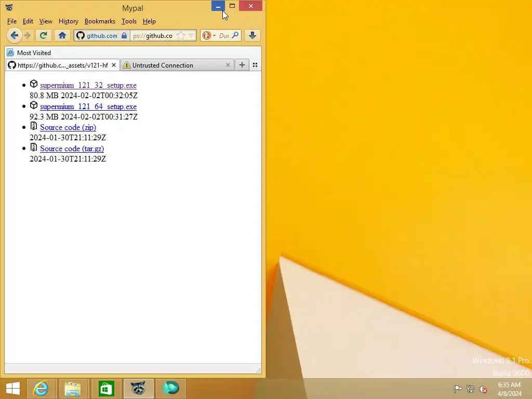Open the Windows Start button
532x399 pixels.
13,389
